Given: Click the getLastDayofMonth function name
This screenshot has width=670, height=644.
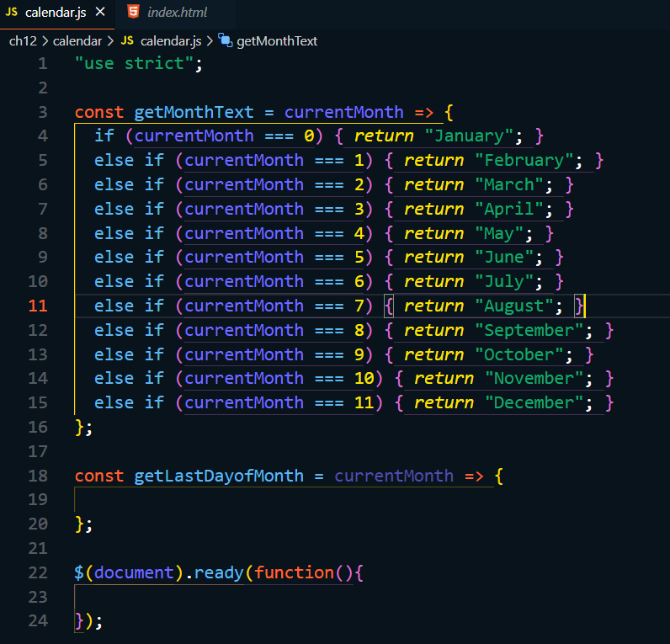Looking at the screenshot, I should [x=219, y=476].
